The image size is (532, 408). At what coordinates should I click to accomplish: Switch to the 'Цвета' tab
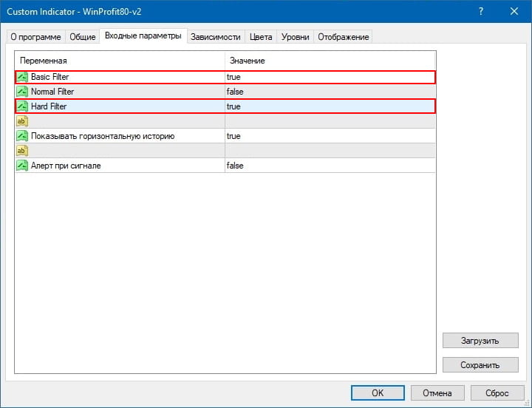[x=261, y=37]
